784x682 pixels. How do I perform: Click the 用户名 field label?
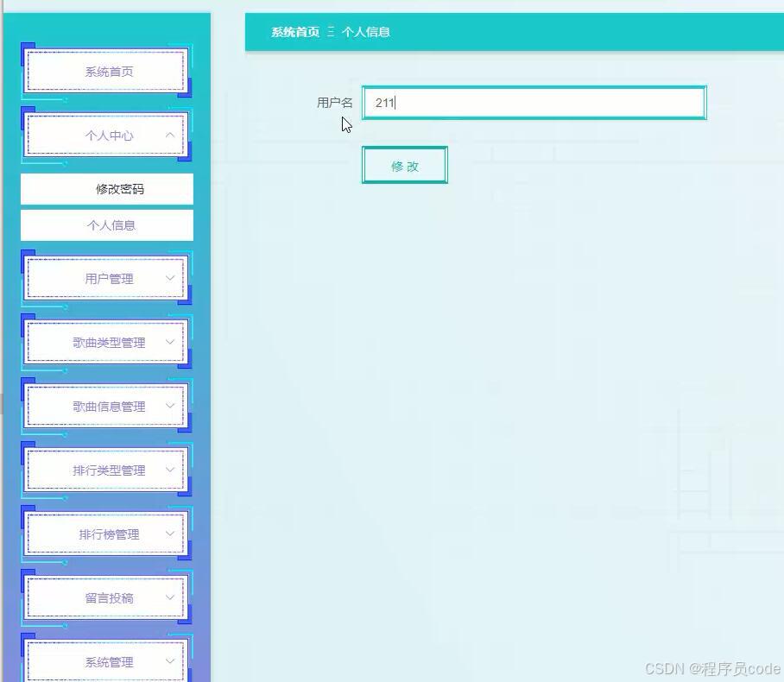pyautogui.click(x=334, y=103)
